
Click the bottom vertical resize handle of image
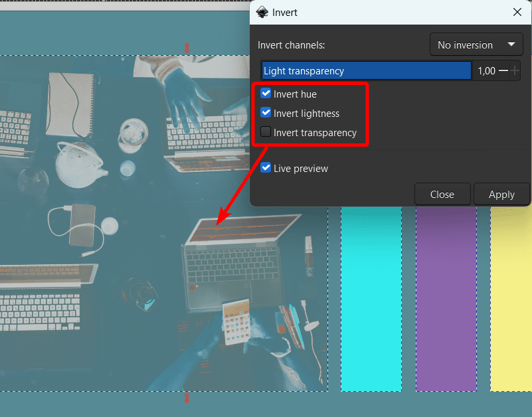[187, 398]
